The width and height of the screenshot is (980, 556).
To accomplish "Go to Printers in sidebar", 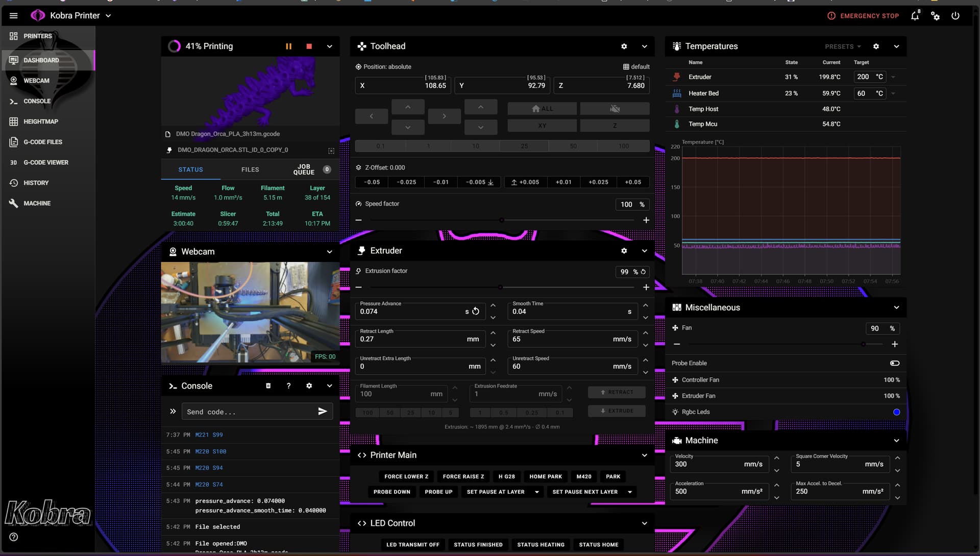I will pyautogui.click(x=47, y=36).
